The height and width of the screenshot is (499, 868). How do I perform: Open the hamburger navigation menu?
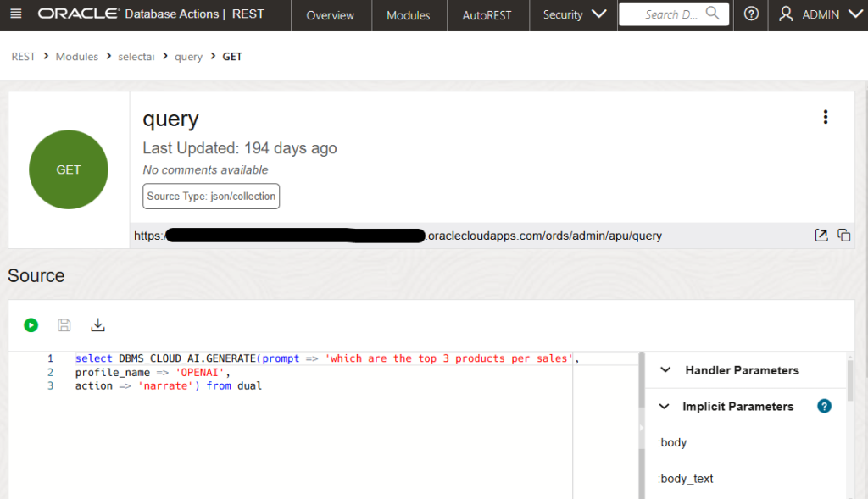pyautogui.click(x=17, y=14)
